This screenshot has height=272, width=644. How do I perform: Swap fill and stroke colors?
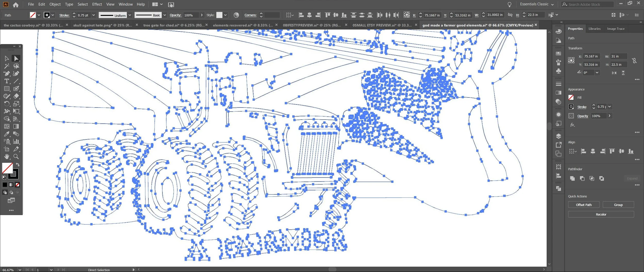coord(18,164)
